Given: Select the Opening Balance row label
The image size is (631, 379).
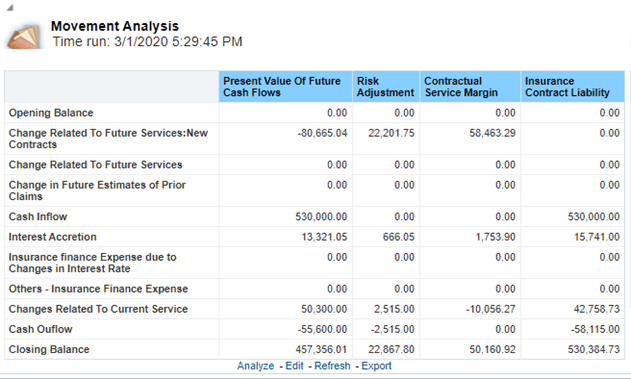Looking at the screenshot, I should [x=51, y=113].
